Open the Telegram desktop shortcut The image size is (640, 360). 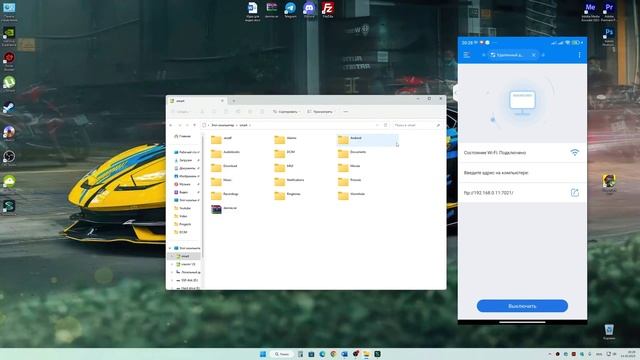pos(290,10)
